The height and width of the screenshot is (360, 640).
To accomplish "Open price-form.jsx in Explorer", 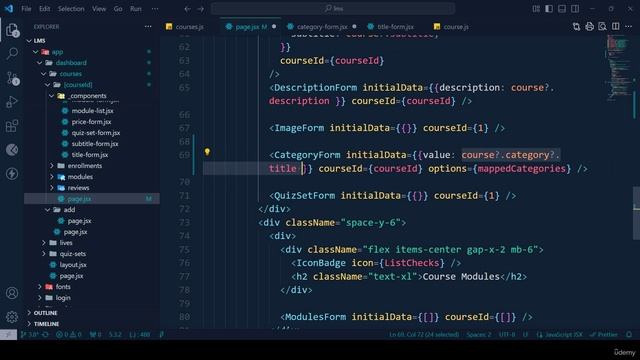I will pos(91,122).
